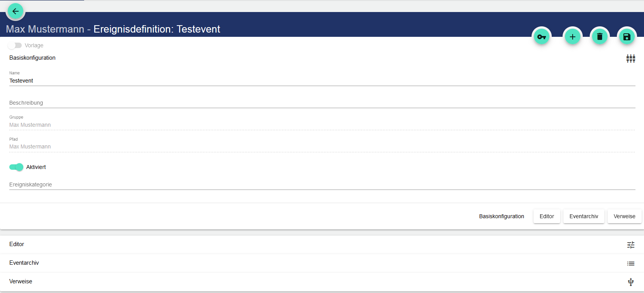Click the floppy disk save icon
This screenshot has width=644, height=293.
[627, 37]
